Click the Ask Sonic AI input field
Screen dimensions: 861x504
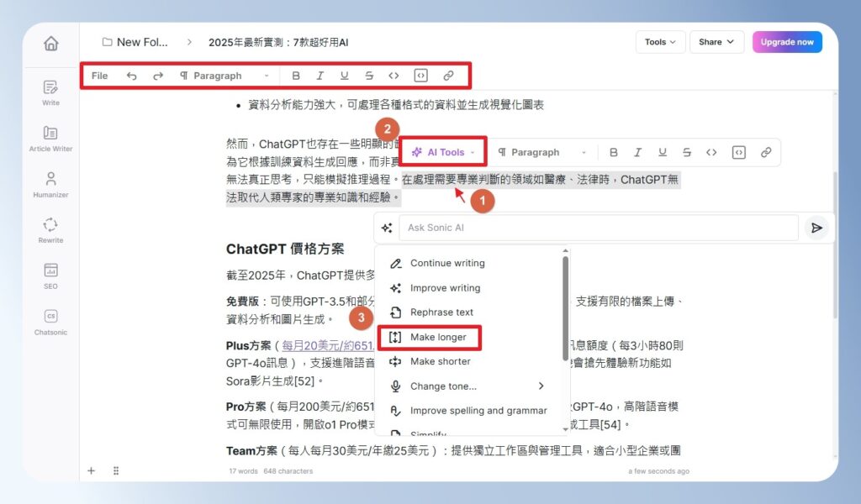click(599, 228)
